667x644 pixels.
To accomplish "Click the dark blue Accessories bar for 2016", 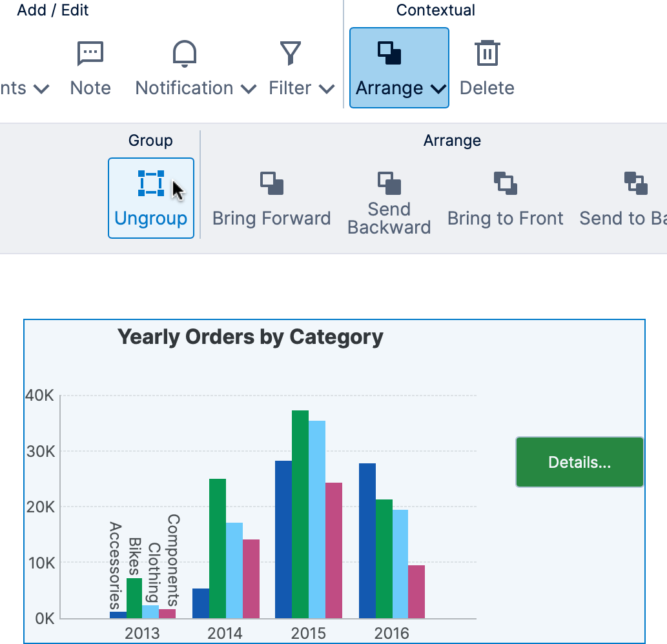I will pos(367,541).
